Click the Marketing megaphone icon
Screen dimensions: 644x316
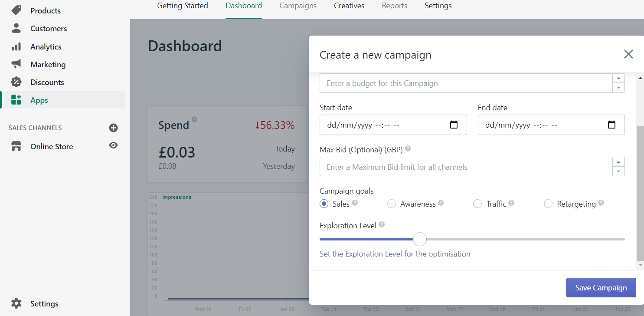pos(16,64)
